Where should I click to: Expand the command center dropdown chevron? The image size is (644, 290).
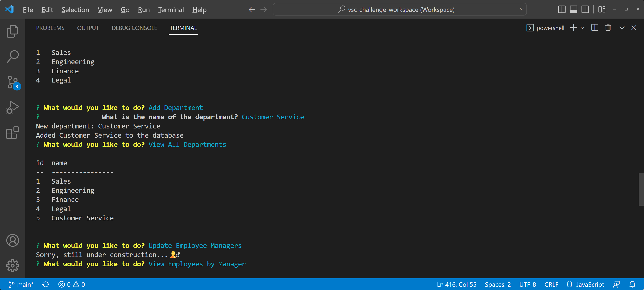522,9
